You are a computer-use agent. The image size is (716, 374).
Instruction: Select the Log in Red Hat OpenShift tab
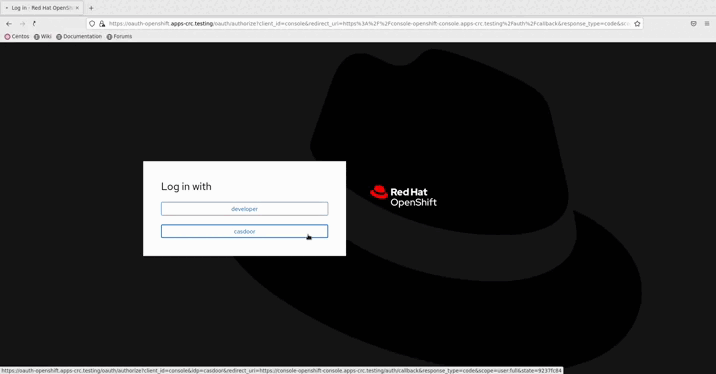[x=42, y=8]
